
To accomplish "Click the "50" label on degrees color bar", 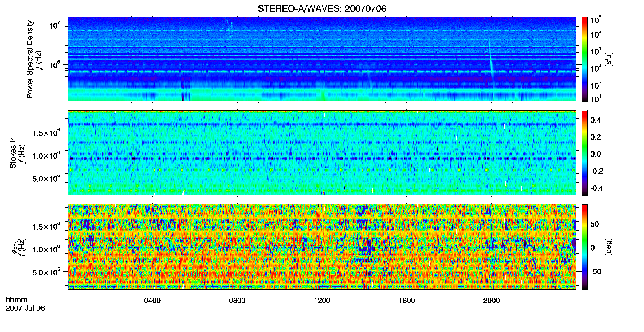I will click(595, 224).
